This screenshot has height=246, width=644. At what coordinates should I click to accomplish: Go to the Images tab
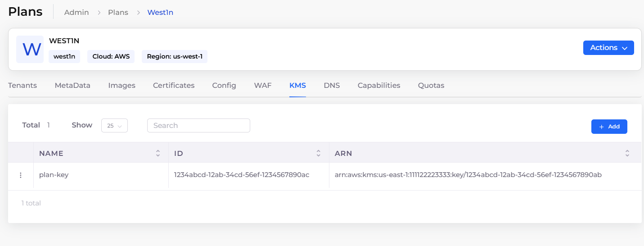tap(122, 86)
